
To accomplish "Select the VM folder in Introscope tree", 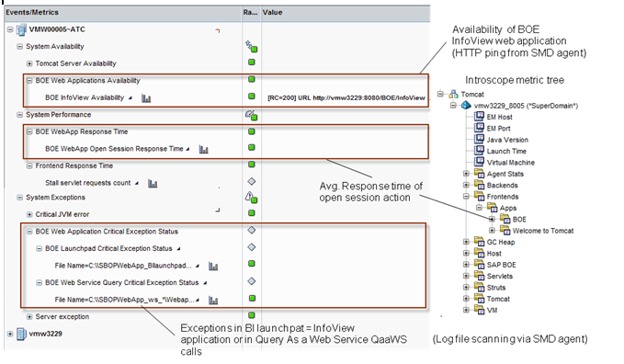I will (x=492, y=311).
